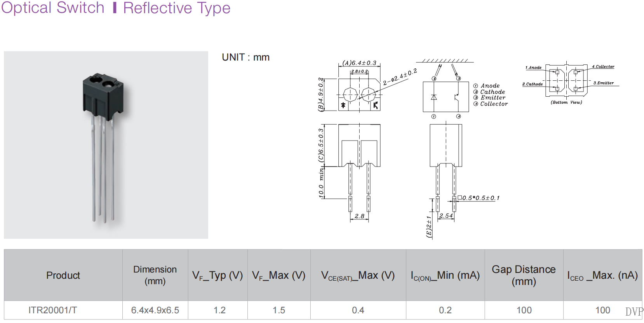The height and width of the screenshot is (323, 644).
Task: Click the '1.2' VF typical value
Action: point(219,310)
